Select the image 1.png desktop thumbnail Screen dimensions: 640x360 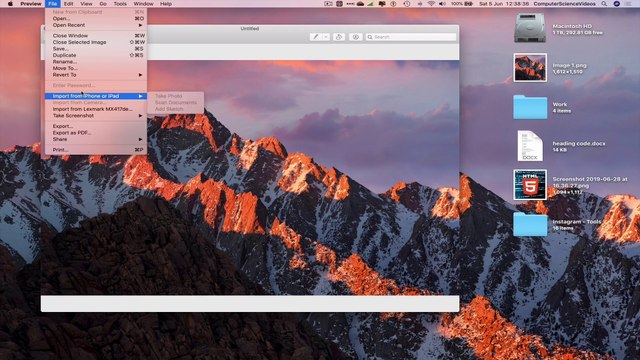[530, 67]
